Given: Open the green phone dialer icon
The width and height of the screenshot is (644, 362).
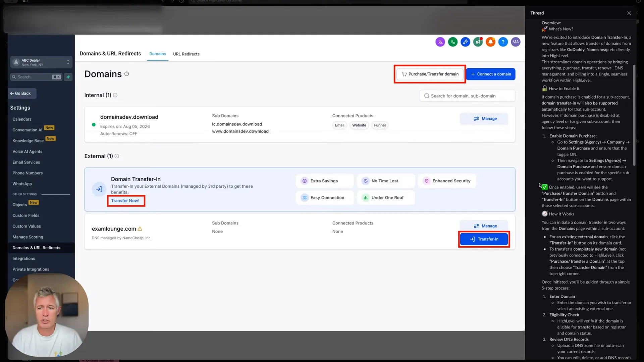Looking at the screenshot, I should (453, 42).
